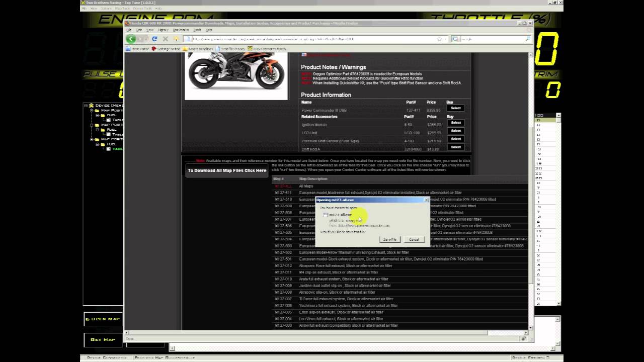The image size is (644, 362).
Task: Click the Firefox horizontal scrollbar
Action: [326, 332]
